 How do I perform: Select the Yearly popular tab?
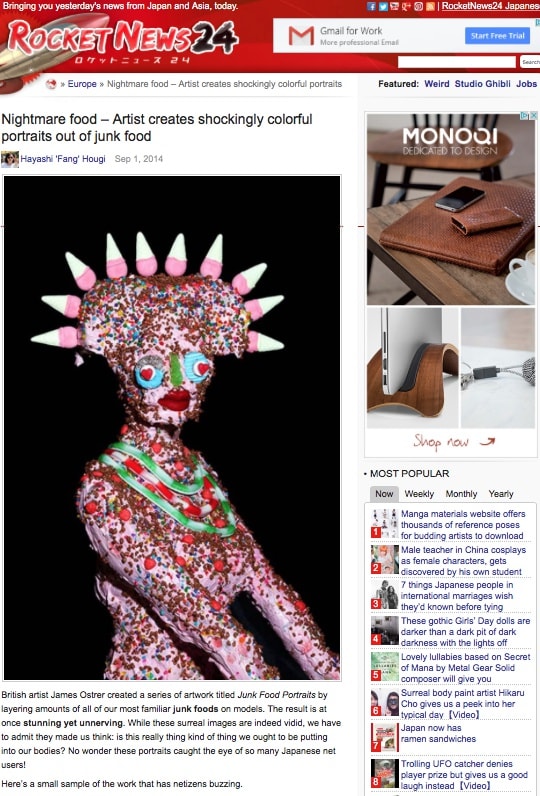(501, 494)
